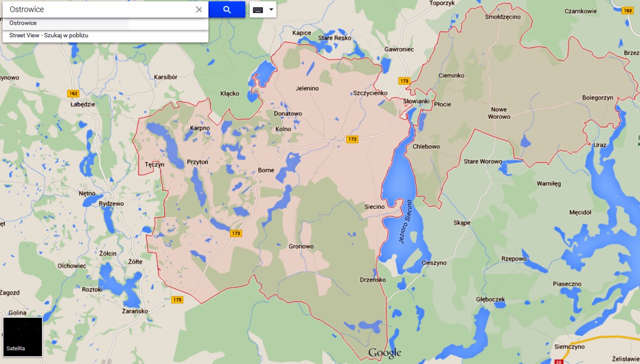
Task: Click the Skąpe town label
Action: (x=462, y=223)
